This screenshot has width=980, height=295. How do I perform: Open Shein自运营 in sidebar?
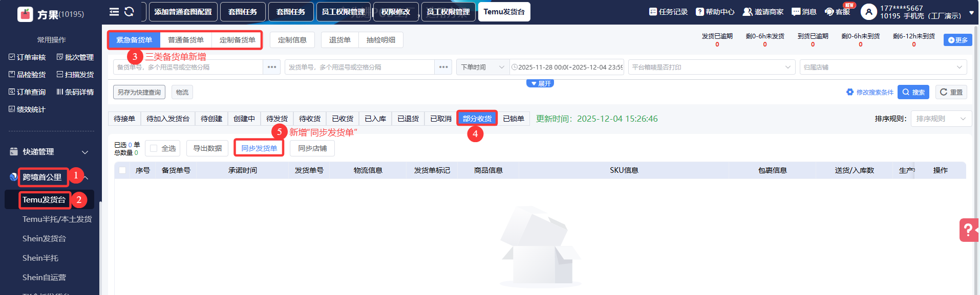(44, 278)
